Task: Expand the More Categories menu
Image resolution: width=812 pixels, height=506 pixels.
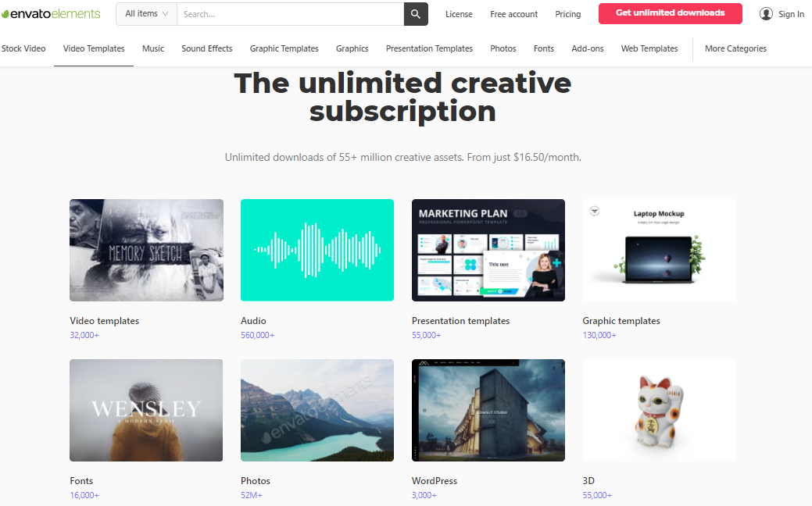Action: (x=735, y=48)
